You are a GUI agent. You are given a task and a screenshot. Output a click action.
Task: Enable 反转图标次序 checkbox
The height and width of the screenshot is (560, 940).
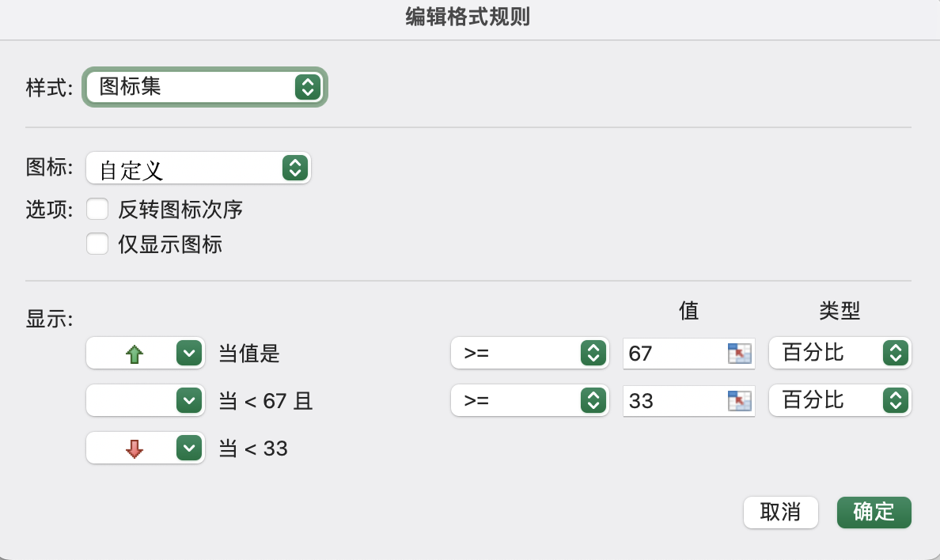[97, 210]
